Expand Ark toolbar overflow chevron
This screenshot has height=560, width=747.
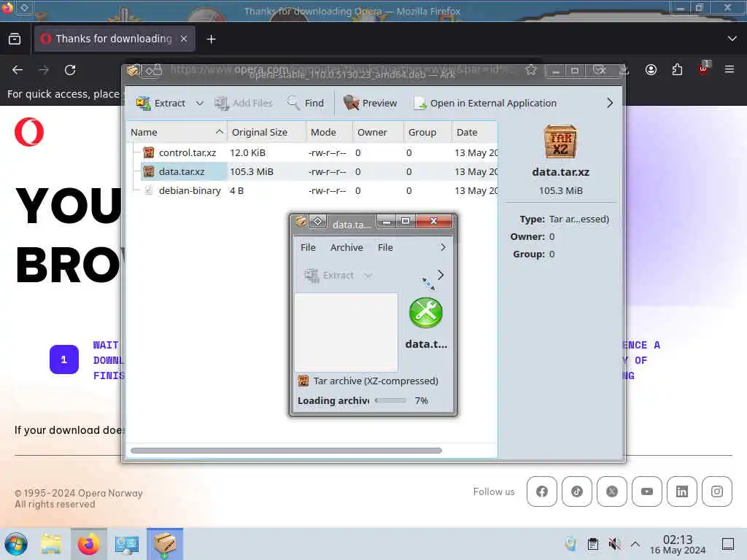(610, 103)
